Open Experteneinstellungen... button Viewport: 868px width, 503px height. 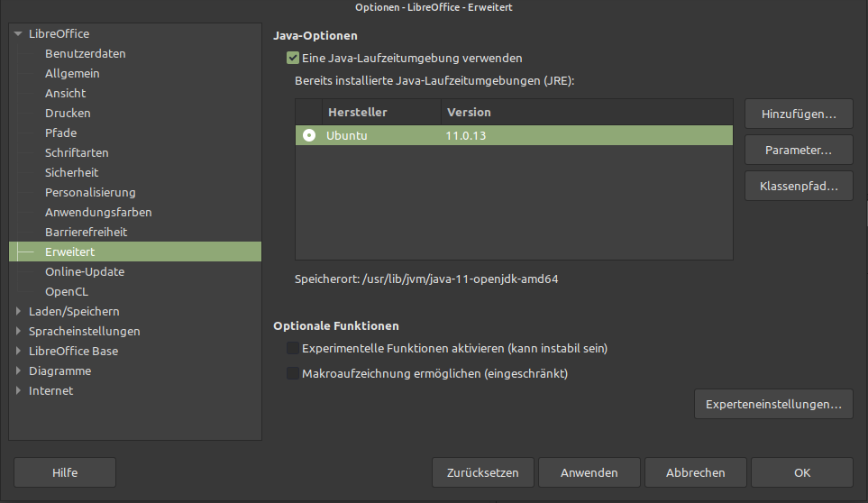pos(773,404)
